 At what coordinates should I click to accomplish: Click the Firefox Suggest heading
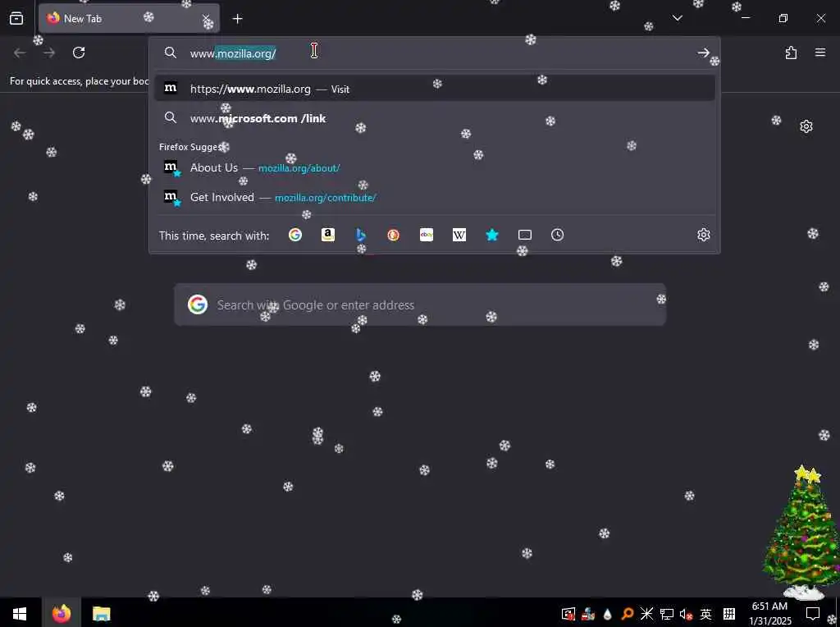pos(191,147)
